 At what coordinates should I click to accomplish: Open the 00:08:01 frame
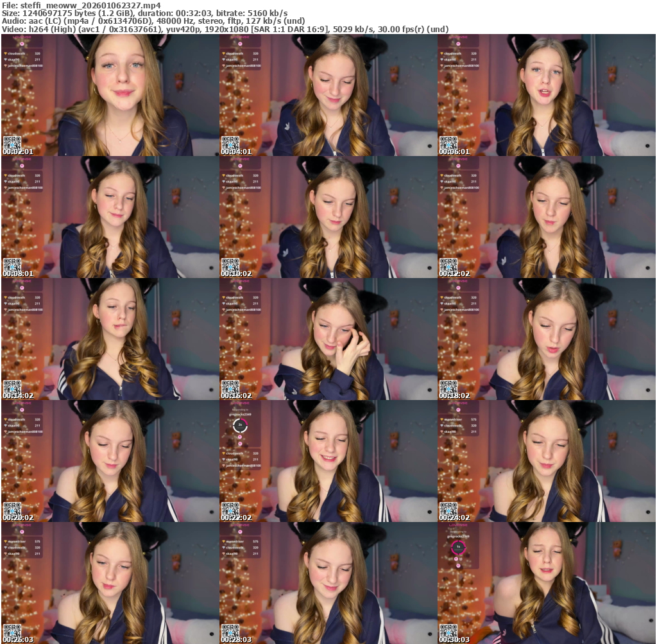[110, 217]
